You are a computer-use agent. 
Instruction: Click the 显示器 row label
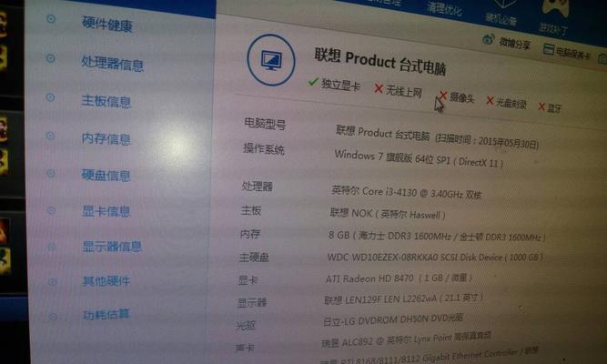pyautogui.click(x=252, y=302)
